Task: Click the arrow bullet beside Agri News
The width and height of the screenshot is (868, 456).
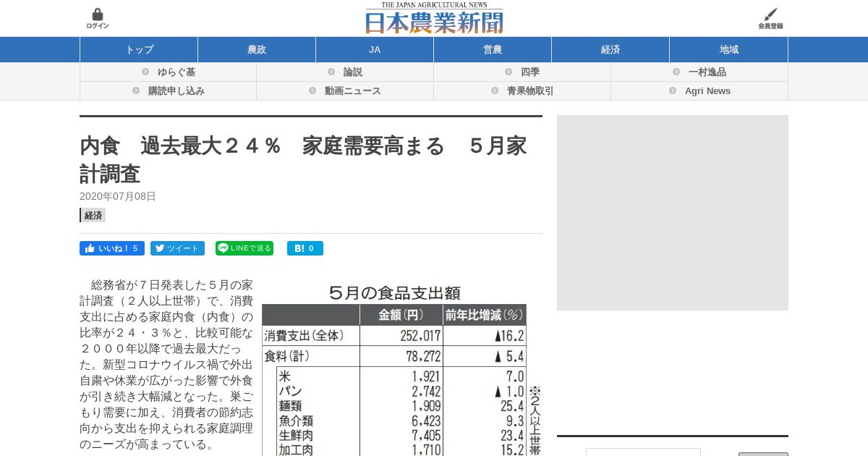Action: [673, 90]
